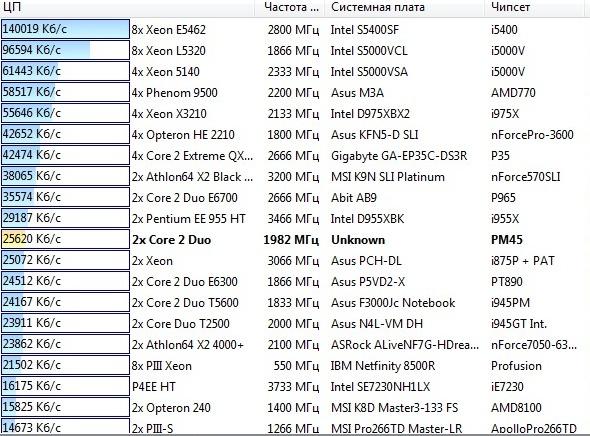Viewport: 590px width, 436px height.
Task: Click the 2800 МГц frequency cell
Action: click(293, 30)
